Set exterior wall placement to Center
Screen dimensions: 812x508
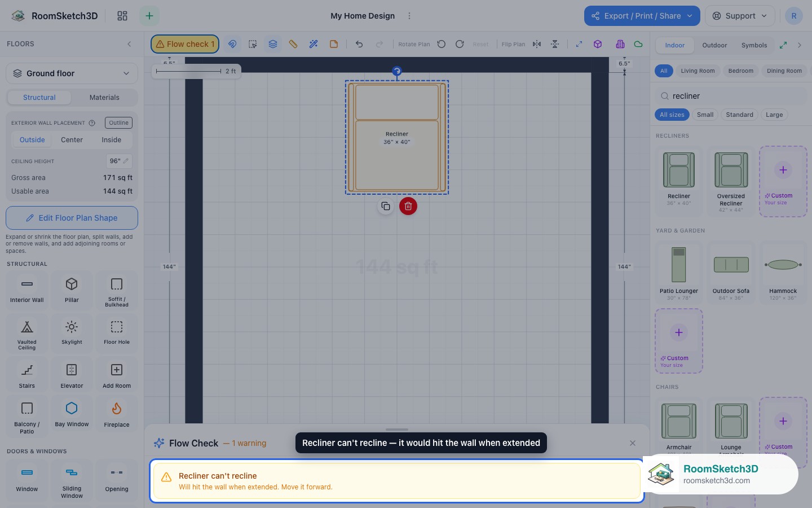click(72, 140)
